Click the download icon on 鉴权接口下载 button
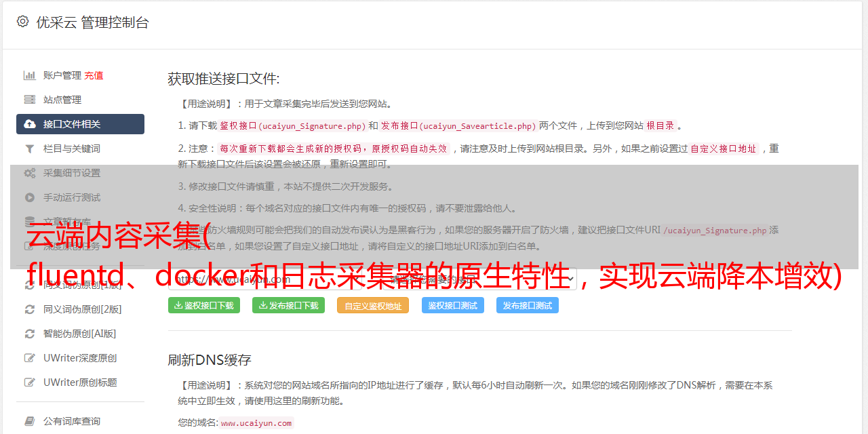Screen dimensions: 868x434 tap(178, 305)
